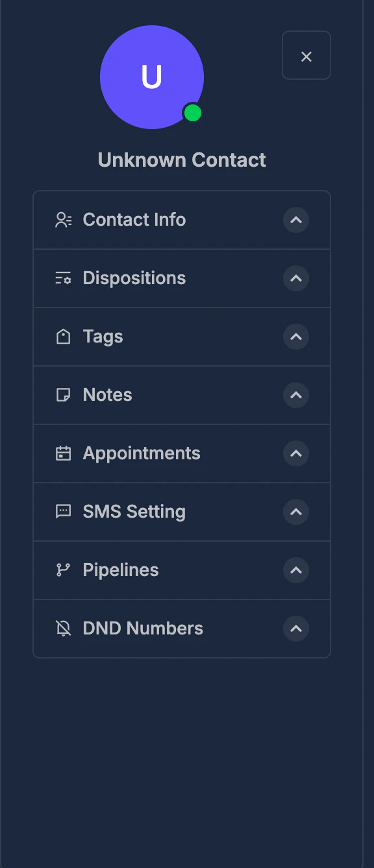Screen dimensions: 374x868
Task: Collapse the Dispositions section
Action: tap(295, 278)
